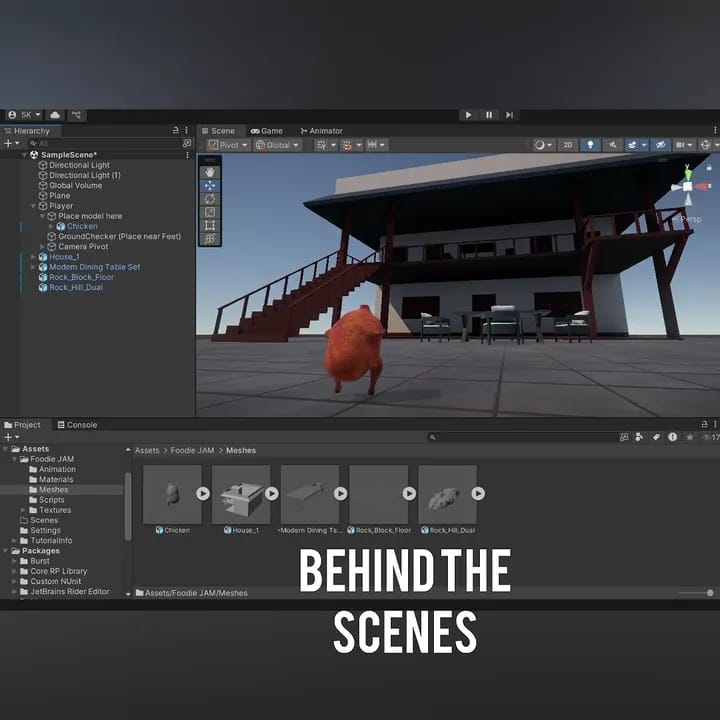Open Pivot/Center handle position dropdown
Screen dimensions: 720x720
pyautogui.click(x=228, y=145)
